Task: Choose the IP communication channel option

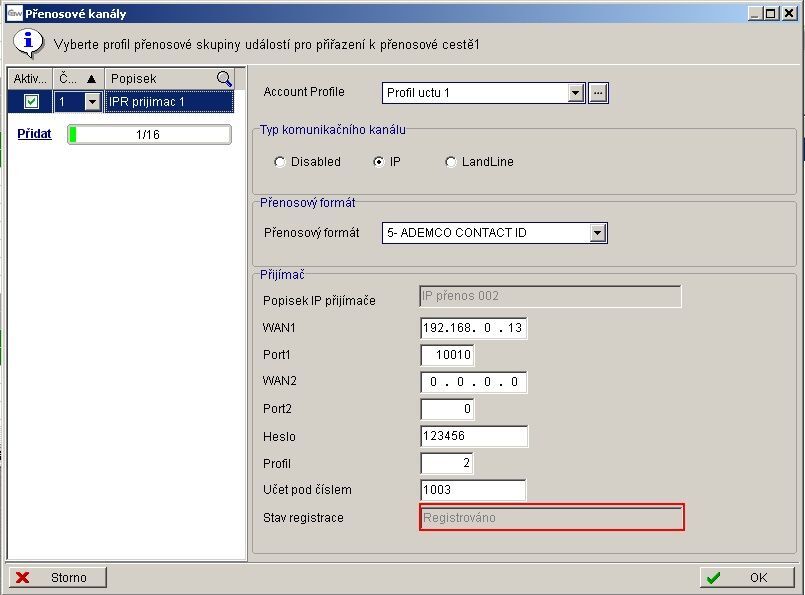Action: tap(379, 162)
